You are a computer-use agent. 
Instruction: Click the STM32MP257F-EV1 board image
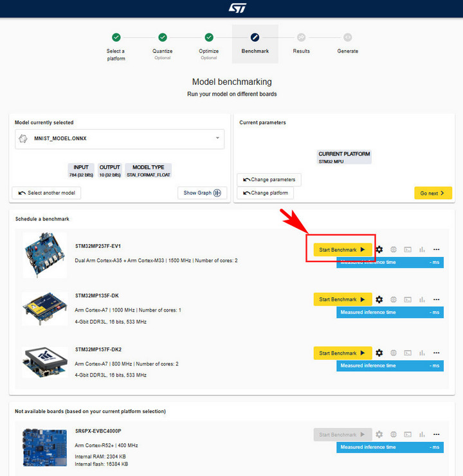point(44,255)
